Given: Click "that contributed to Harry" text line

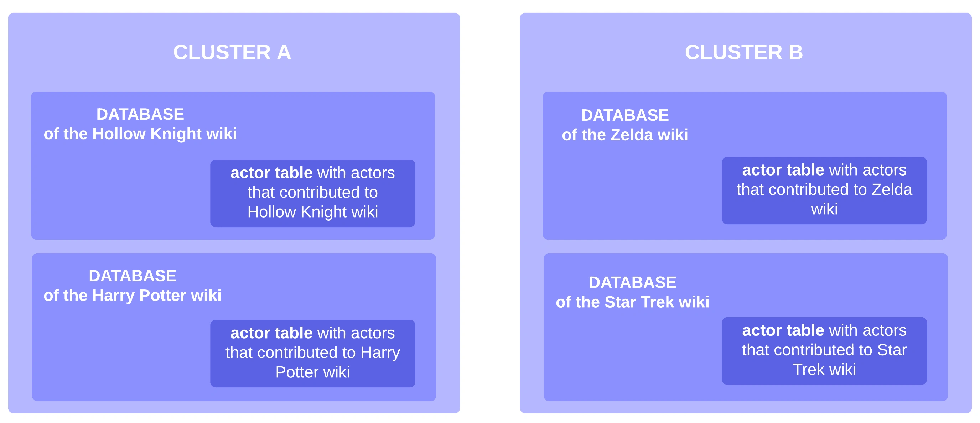Looking at the screenshot, I should [x=312, y=352].
